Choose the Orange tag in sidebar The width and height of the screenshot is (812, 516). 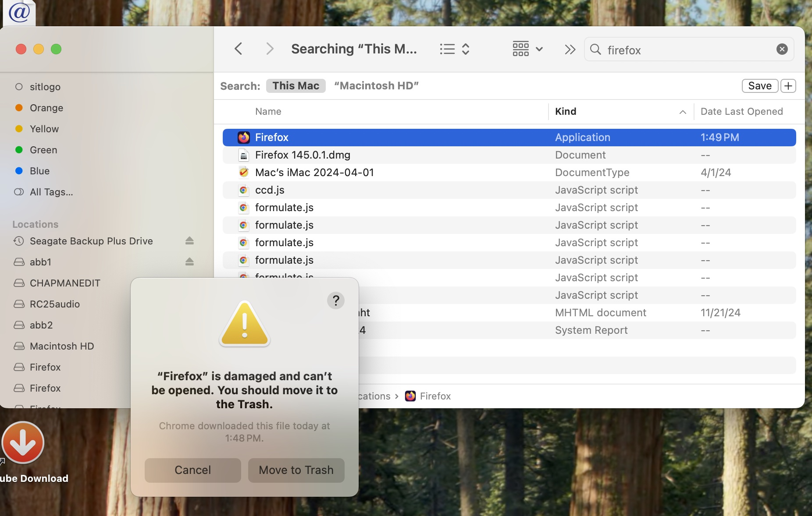(46, 108)
